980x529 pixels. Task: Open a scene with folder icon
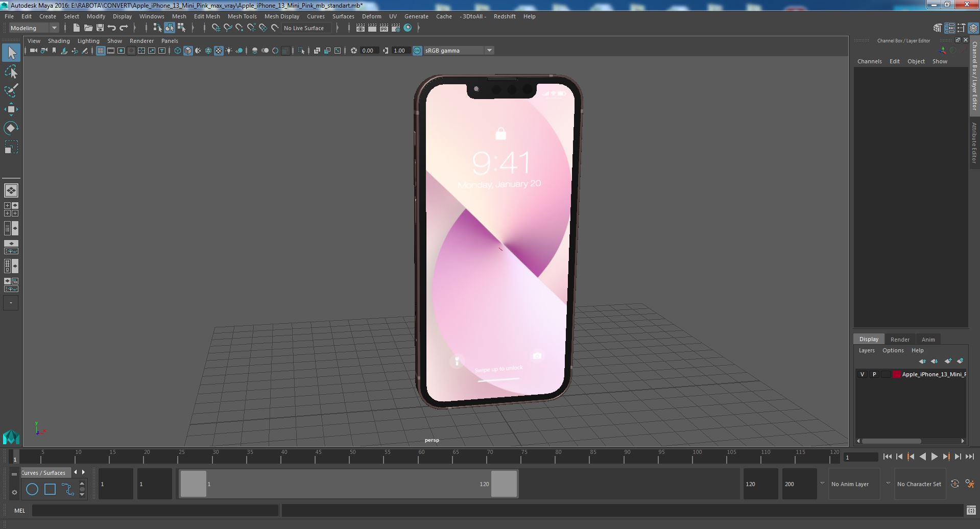tap(88, 28)
